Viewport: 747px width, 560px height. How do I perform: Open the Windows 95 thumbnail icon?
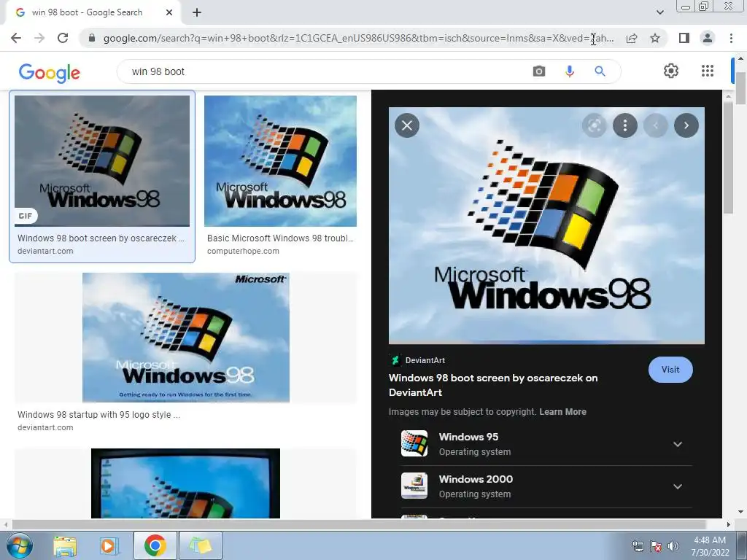(x=414, y=443)
